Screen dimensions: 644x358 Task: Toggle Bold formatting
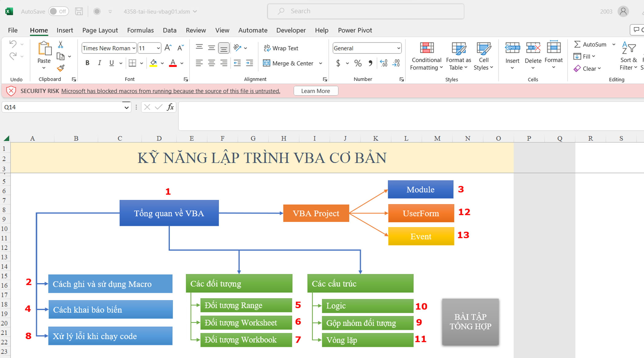(87, 63)
